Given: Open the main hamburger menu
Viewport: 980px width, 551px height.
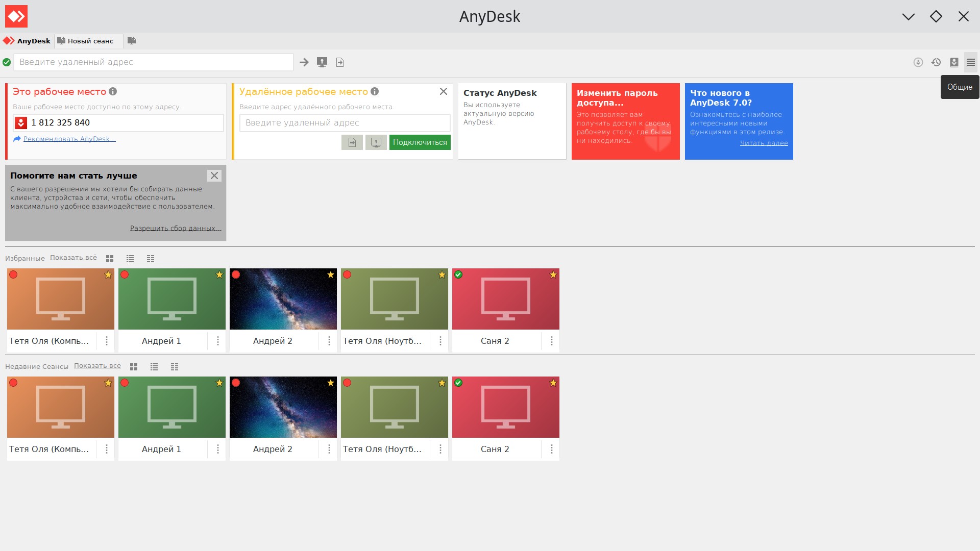Looking at the screenshot, I should click(x=971, y=62).
